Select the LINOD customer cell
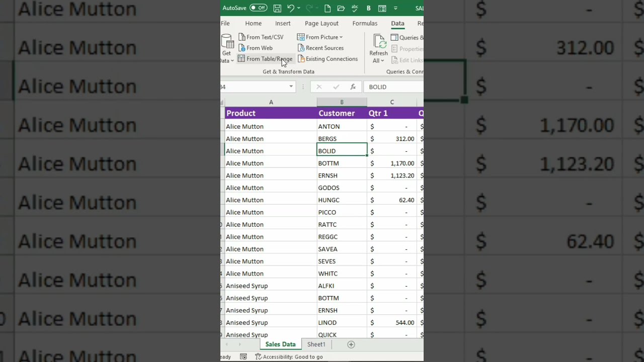644x362 pixels. (x=342, y=323)
